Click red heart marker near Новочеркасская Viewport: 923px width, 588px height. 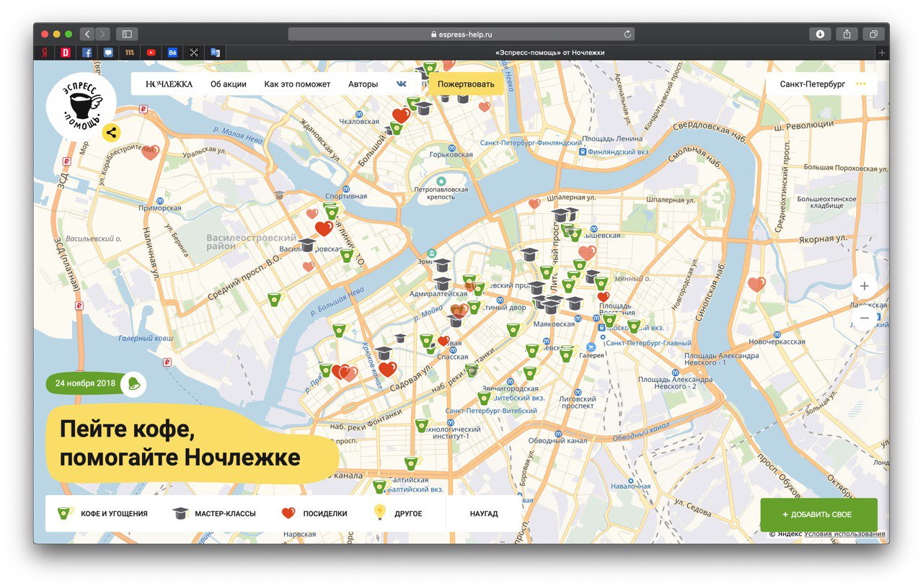[756, 284]
